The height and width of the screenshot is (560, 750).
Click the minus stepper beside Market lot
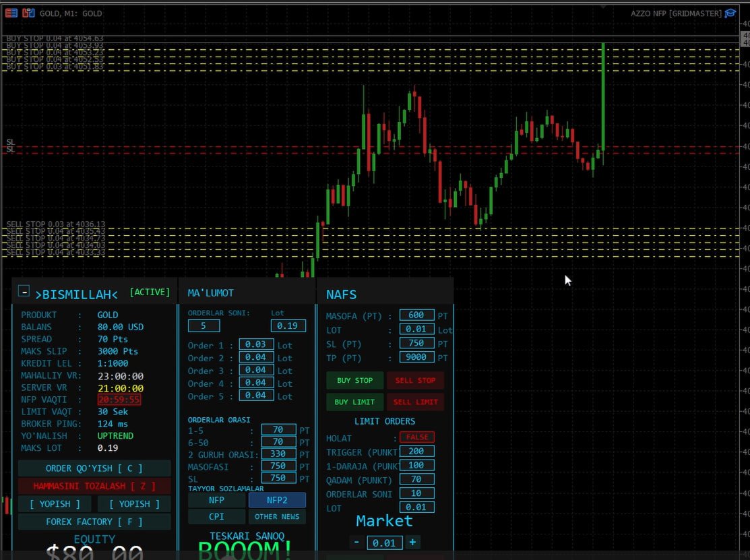tap(356, 542)
